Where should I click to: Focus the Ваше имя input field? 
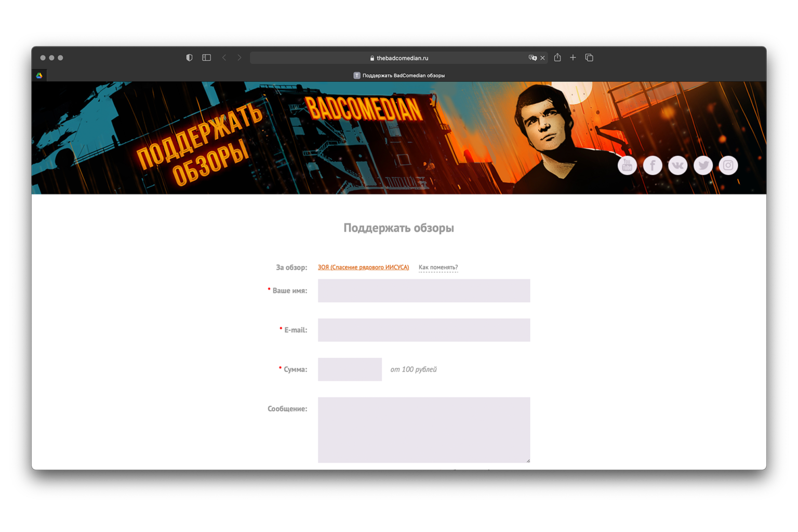pyautogui.click(x=424, y=290)
